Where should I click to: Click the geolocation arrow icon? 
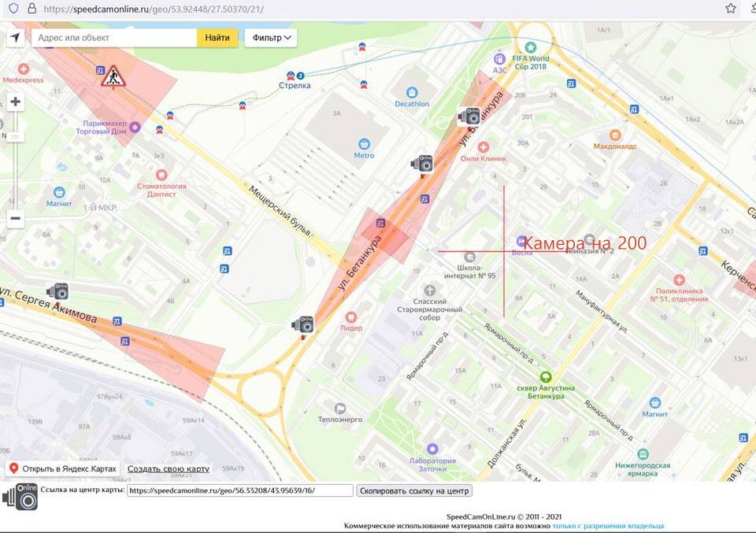[x=15, y=38]
